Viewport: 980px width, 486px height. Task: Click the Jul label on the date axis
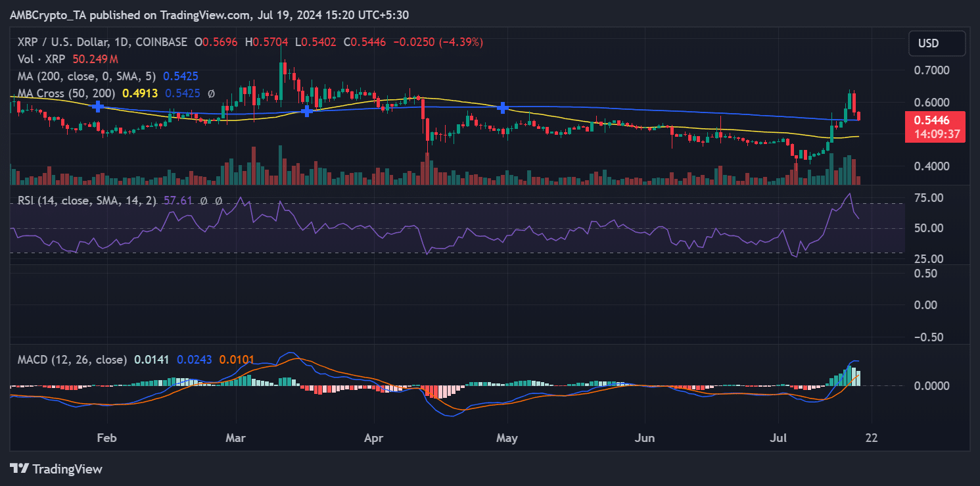[x=778, y=437]
